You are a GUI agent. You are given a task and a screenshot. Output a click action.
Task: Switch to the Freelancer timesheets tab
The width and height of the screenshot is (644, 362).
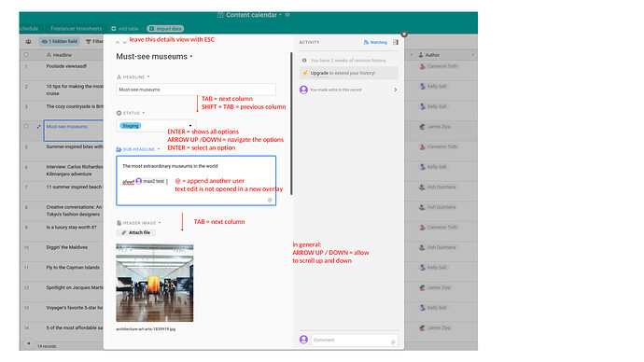[76, 29]
